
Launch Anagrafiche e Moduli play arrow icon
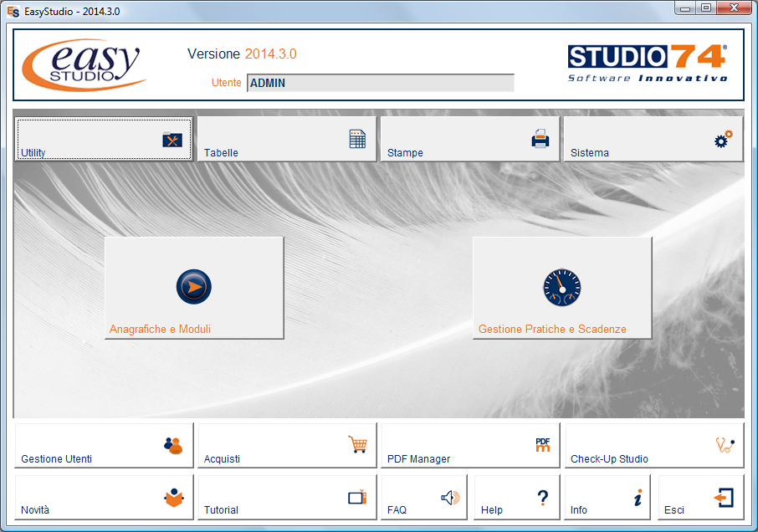tap(194, 287)
